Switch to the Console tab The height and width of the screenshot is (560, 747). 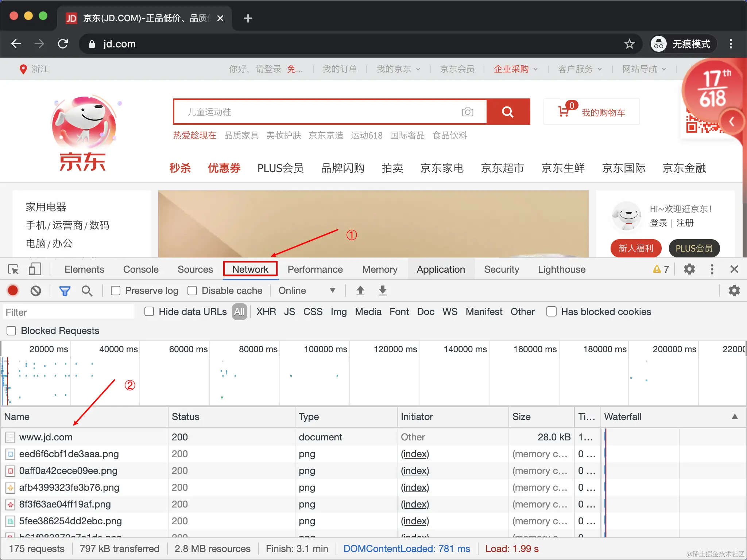[x=141, y=269]
